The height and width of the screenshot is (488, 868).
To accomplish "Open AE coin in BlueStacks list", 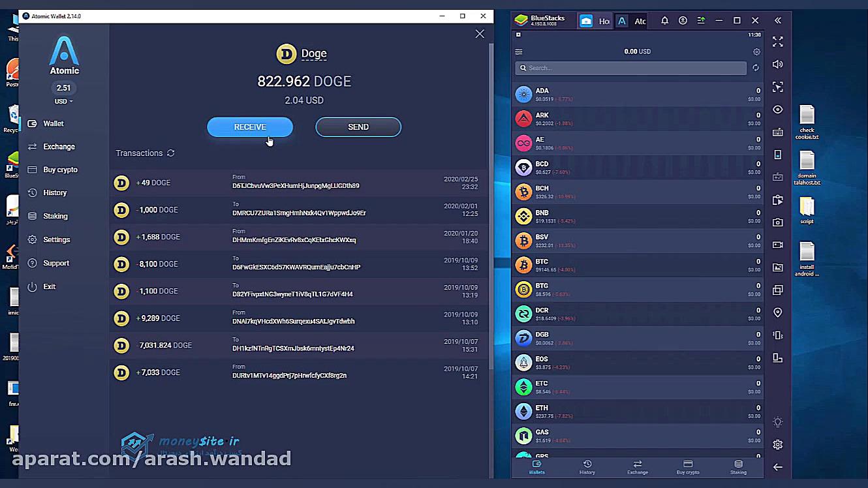I will tap(638, 143).
